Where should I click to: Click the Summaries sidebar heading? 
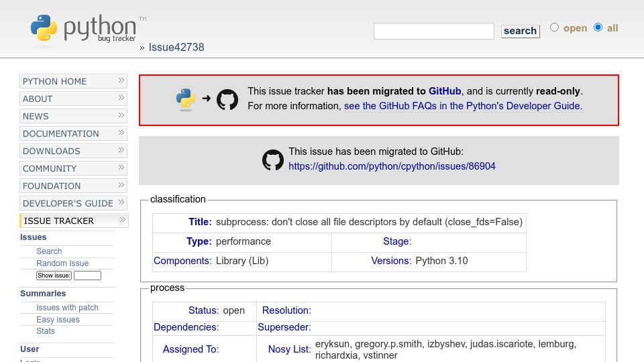(43, 294)
